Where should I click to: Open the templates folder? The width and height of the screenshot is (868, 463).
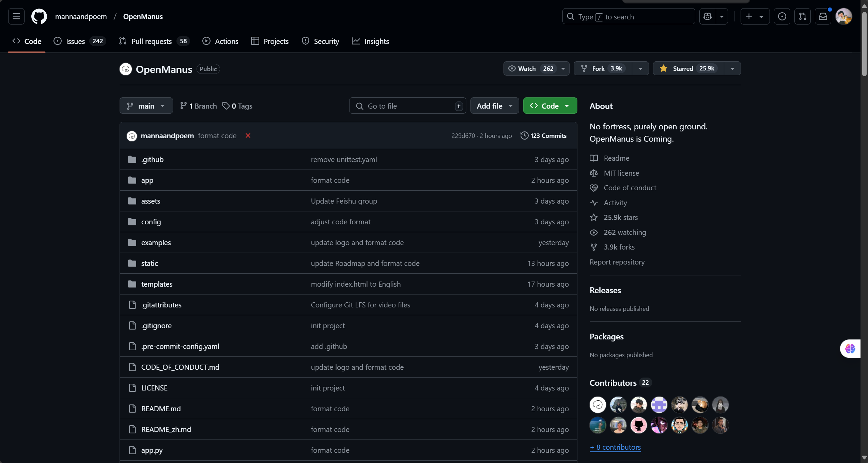(157, 284)
